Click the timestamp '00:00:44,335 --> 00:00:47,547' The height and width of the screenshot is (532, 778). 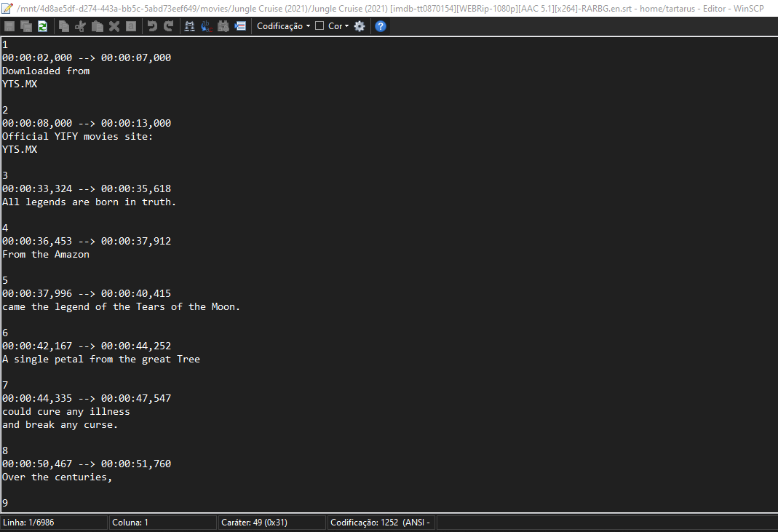coord(87,399)
